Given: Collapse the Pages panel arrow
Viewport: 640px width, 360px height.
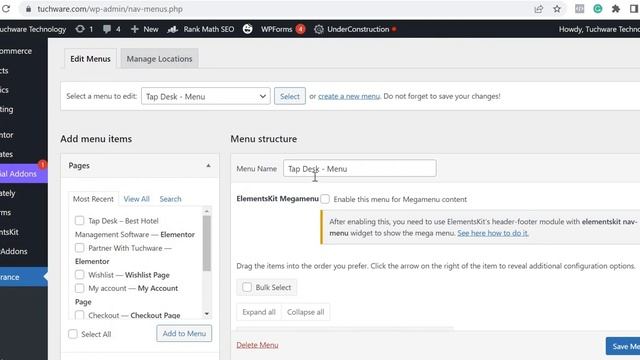Looking at the screenshot, I should coord(208,166).
